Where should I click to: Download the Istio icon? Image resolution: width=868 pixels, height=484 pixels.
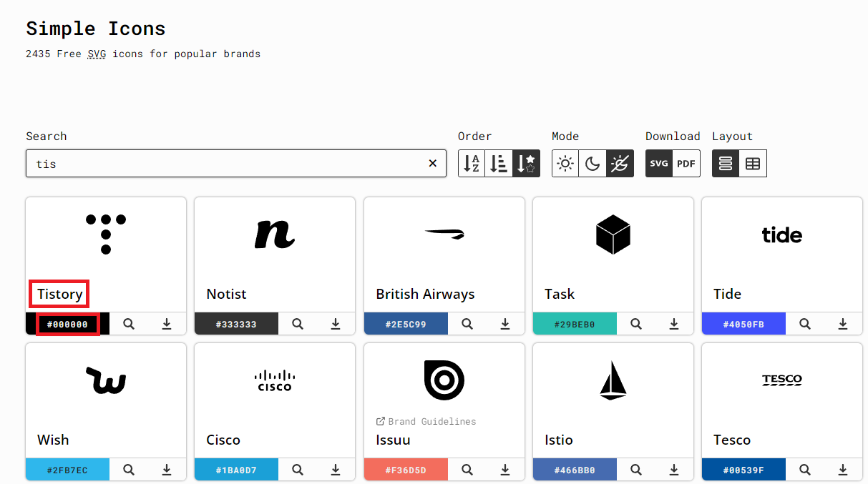click(674, 470)
